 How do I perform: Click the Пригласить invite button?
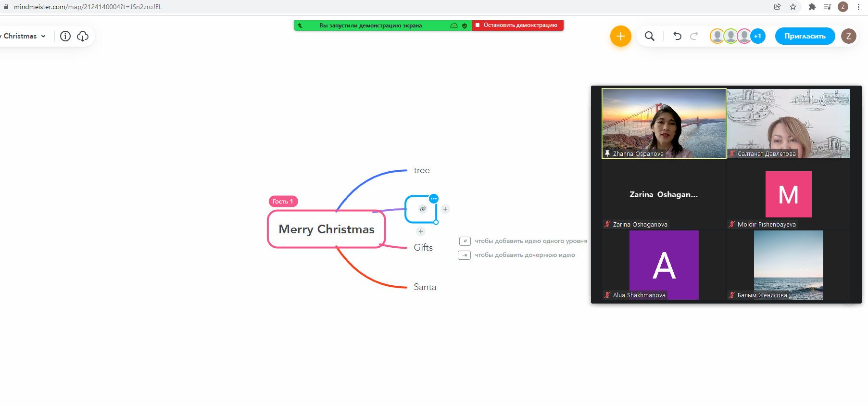coord(805,36)
